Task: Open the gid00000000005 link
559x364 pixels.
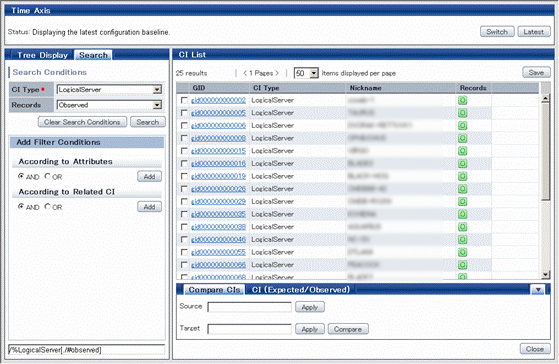Action: pos(218,113)
